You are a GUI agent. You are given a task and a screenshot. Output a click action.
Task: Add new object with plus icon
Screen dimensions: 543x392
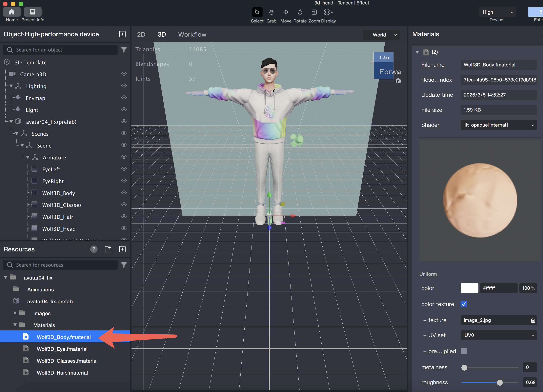[x=122, y=34]
